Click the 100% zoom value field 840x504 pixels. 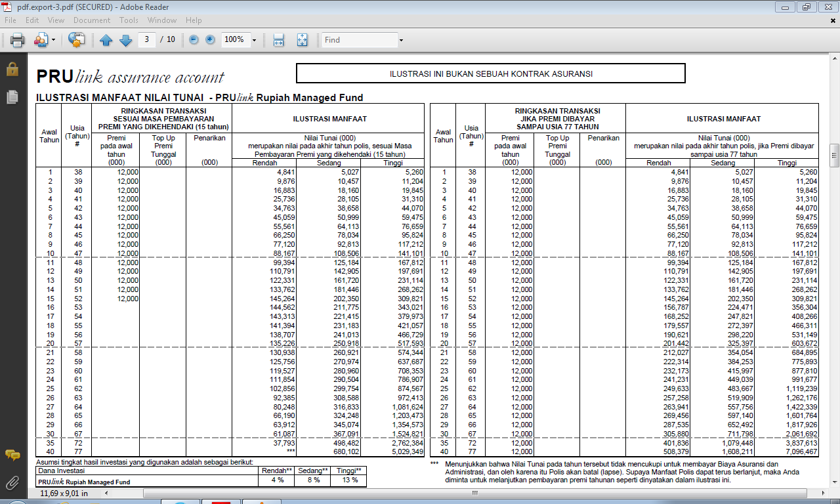point(235,39)
